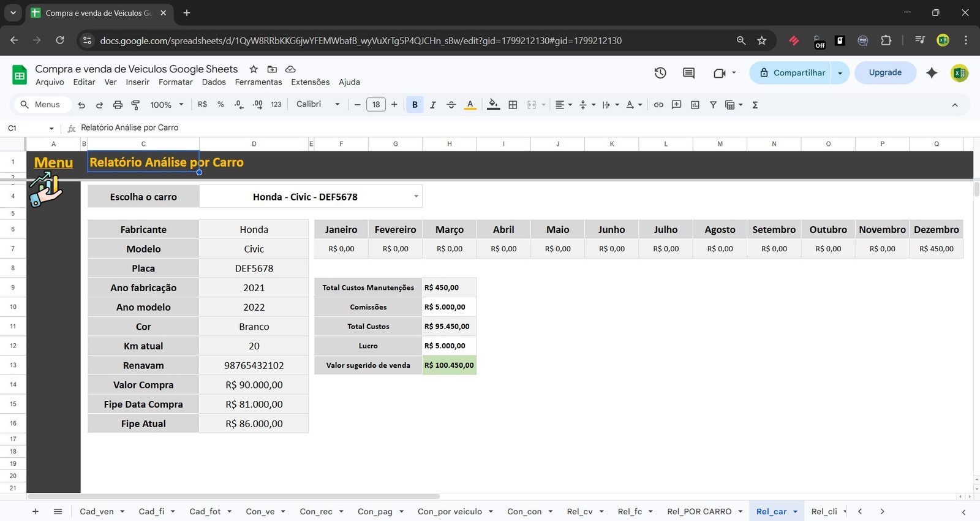Open the fill color picker
Screen dimensions: 980x521
click(493, 105)
